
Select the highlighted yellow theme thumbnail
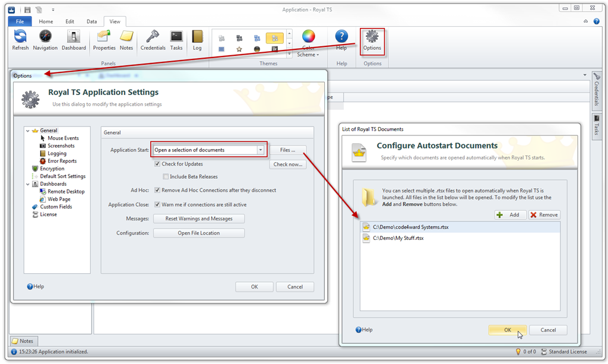pyautogui.click(x=274, y=38)
